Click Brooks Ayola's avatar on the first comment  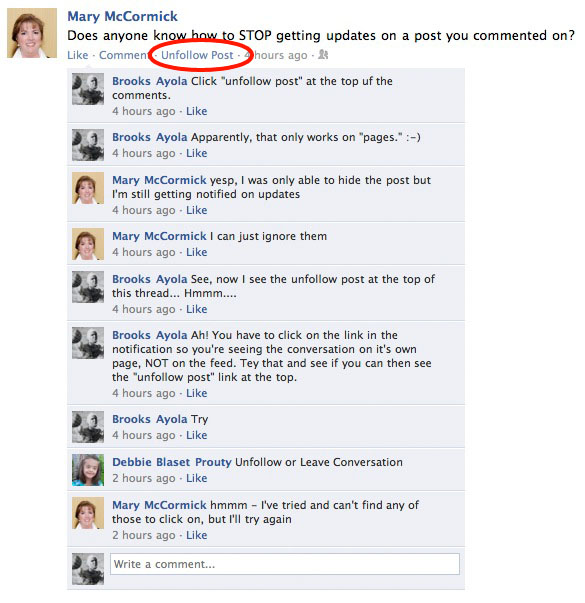click(x=88, y=89)
